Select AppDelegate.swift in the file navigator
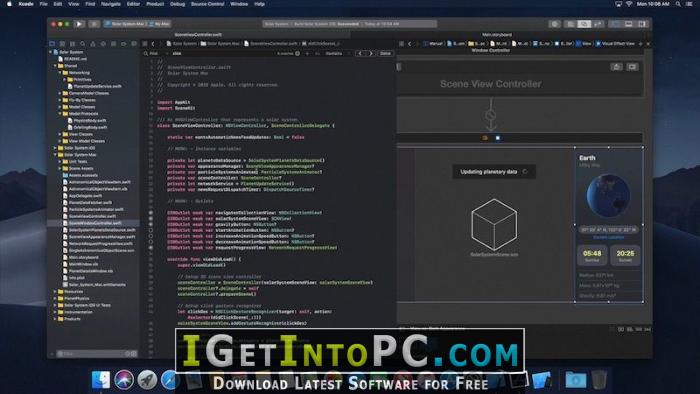 [x=85, y=195]
